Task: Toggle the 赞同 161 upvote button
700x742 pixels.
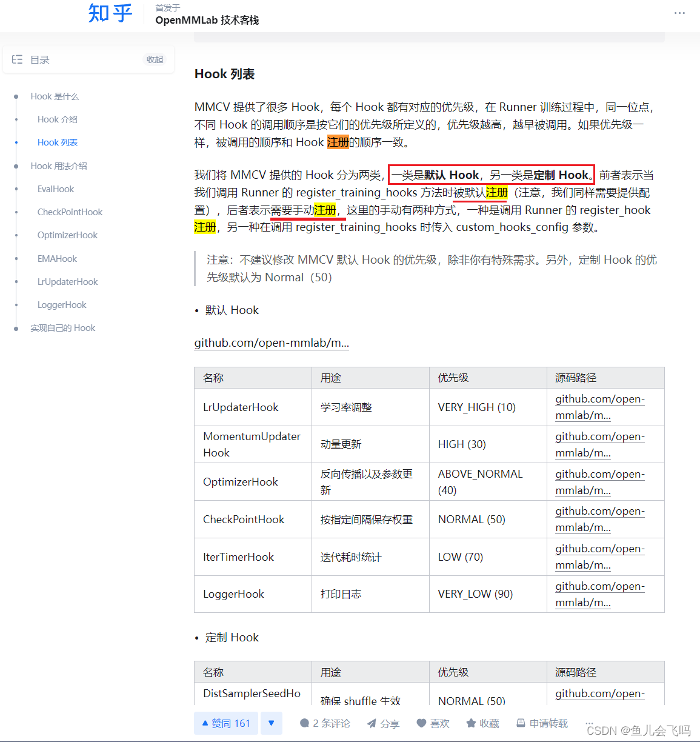Action: [x=225, y=723]
